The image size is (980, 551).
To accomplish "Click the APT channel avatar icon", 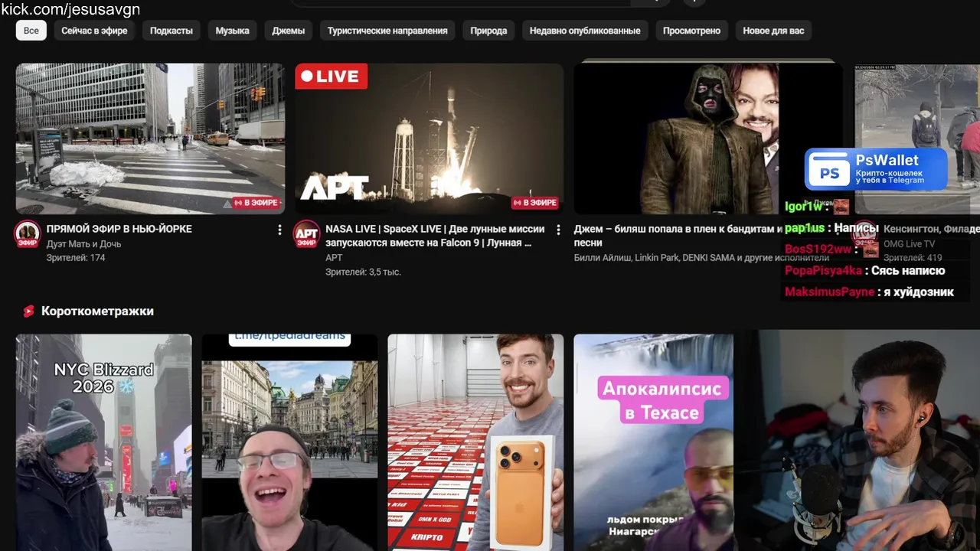I will click(x=307, y=234).
